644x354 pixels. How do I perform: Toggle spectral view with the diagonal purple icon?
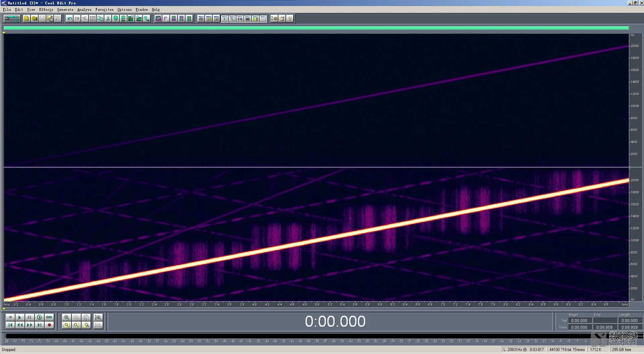tap(158, 18)
